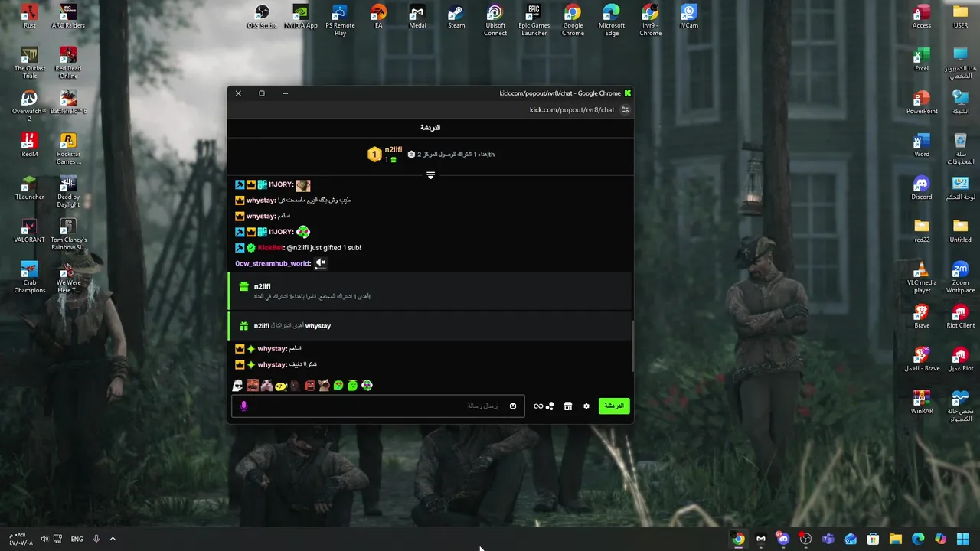Select the yellow duck quick emote

pos(281,386)
